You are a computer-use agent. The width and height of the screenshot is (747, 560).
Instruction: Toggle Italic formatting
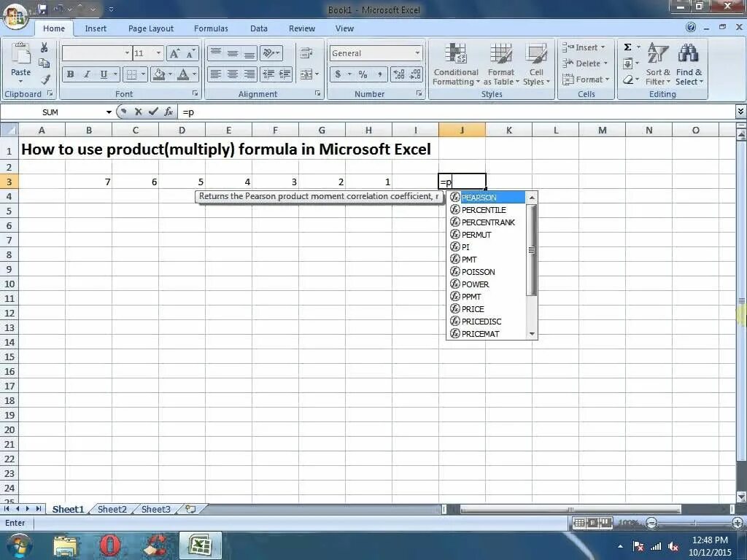(87, 74)
